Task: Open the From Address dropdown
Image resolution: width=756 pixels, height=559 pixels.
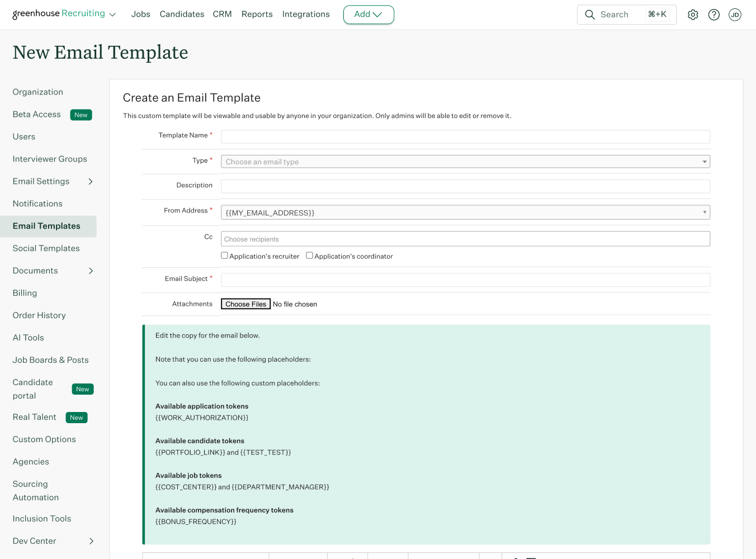Action: tap(465, 212)
